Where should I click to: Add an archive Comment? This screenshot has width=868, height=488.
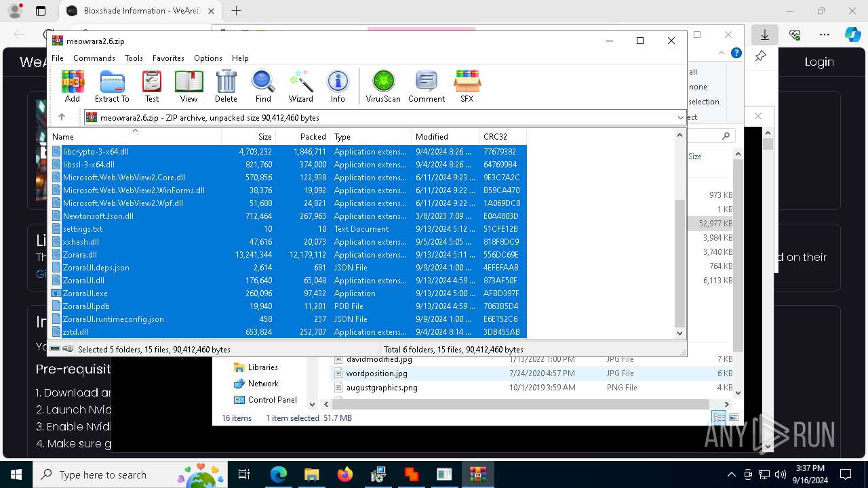pyautogui.click(x=427, y=86)
